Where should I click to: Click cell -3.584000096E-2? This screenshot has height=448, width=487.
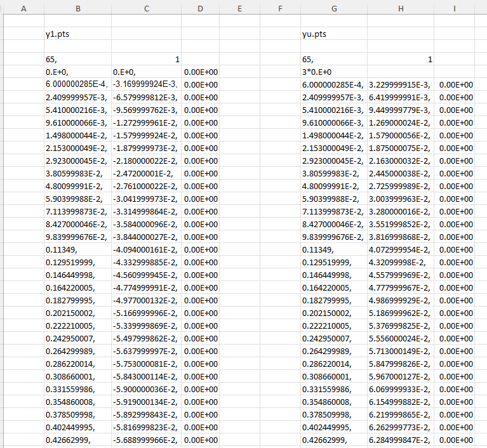click(147, 224)
